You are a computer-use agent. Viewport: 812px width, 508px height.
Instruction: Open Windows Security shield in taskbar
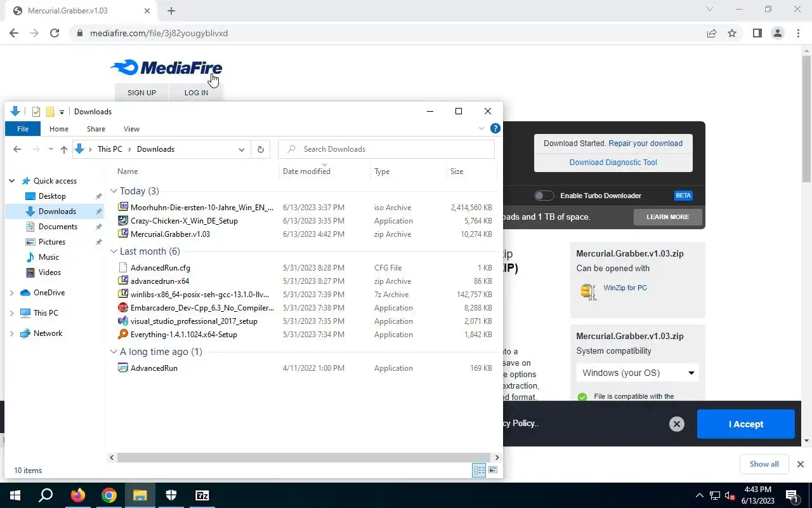click(171, 495)
